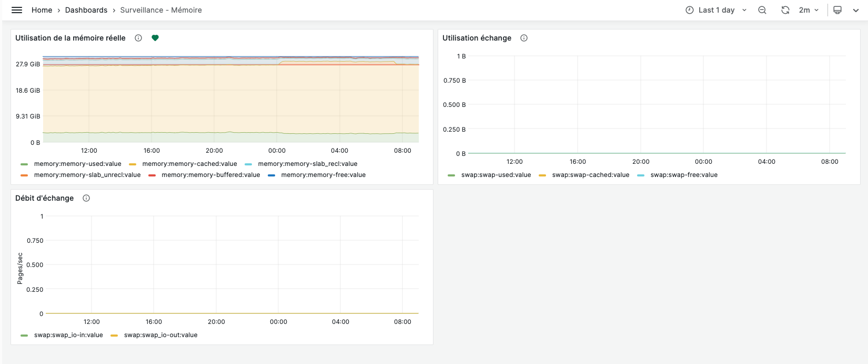
Task: Click the Surveillance - Mémoire breadcrumb title
Action: tap(161, 10)
